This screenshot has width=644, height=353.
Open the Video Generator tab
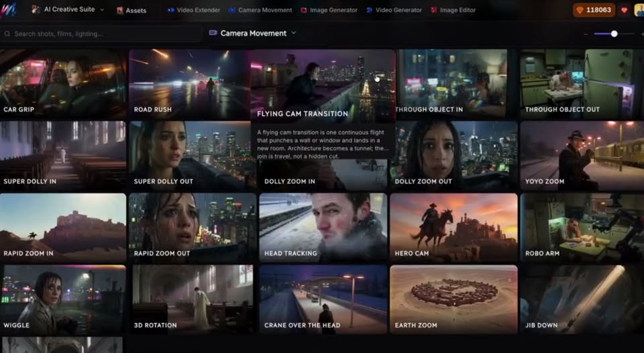point(394,10)
